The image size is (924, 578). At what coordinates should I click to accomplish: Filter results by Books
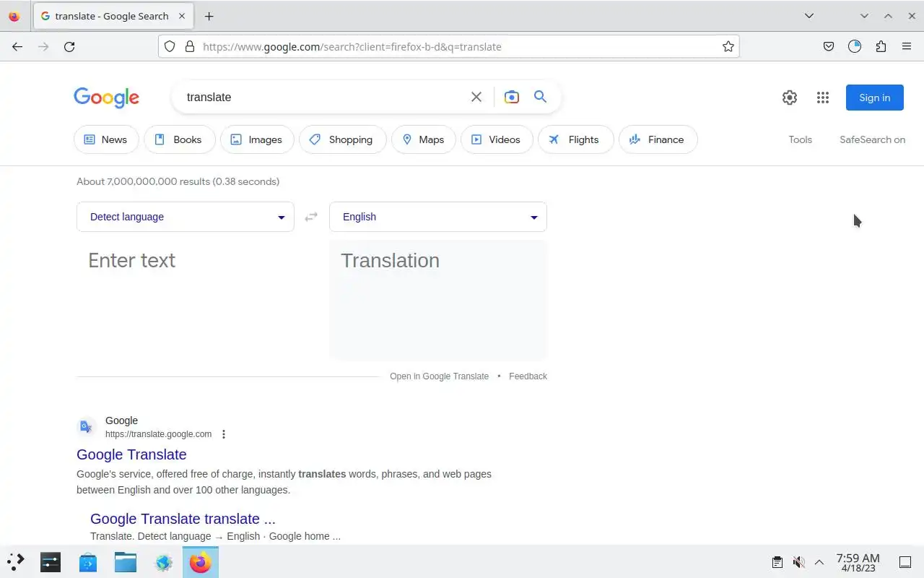point(180,139)
